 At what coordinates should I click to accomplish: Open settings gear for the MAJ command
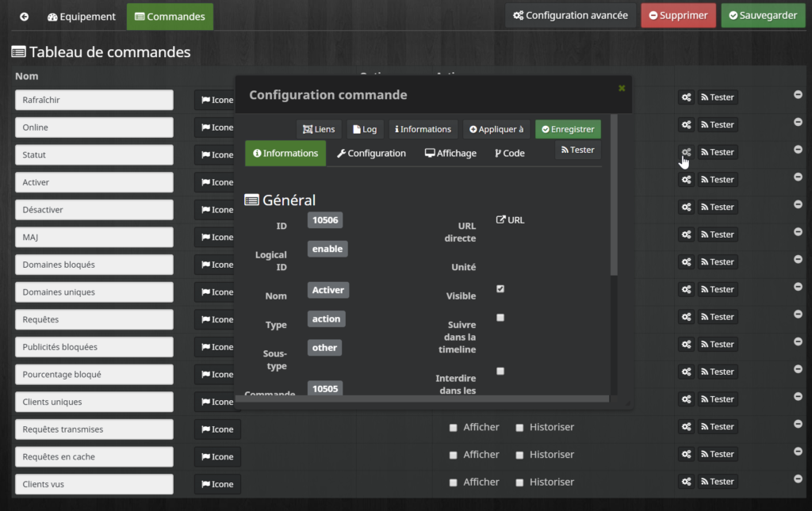click(686, 235)
